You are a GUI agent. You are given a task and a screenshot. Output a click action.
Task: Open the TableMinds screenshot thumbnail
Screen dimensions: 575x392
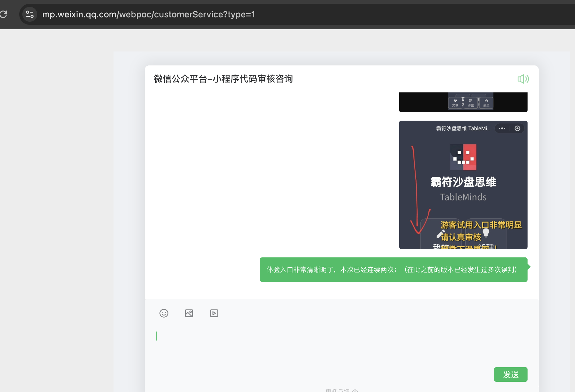463,185
